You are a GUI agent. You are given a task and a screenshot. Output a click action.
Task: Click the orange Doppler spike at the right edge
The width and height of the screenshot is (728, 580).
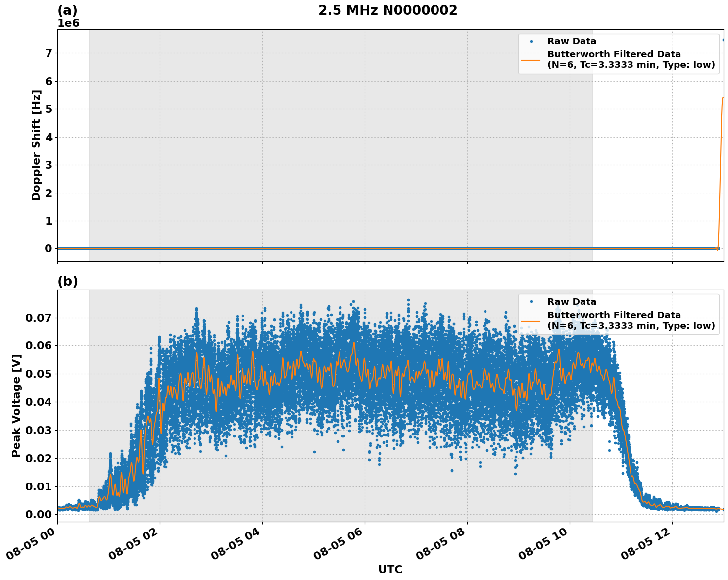pos(722,148)
